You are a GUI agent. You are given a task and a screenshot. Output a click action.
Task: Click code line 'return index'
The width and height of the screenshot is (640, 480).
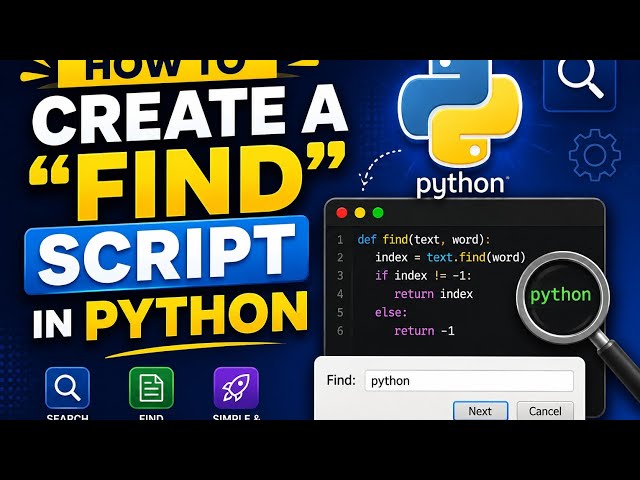(433, 294)
